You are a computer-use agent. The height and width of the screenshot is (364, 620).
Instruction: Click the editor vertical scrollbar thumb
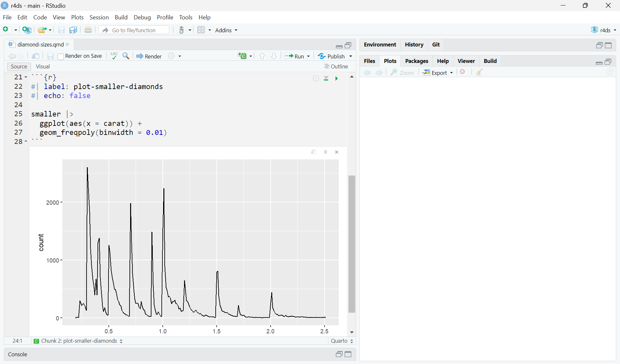pyautogui.click(x=352, y=244)
